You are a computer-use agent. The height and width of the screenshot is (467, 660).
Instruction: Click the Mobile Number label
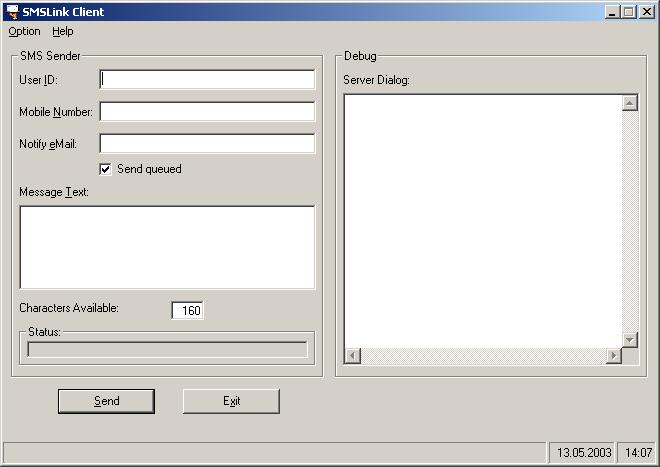[x=56, y=112]
